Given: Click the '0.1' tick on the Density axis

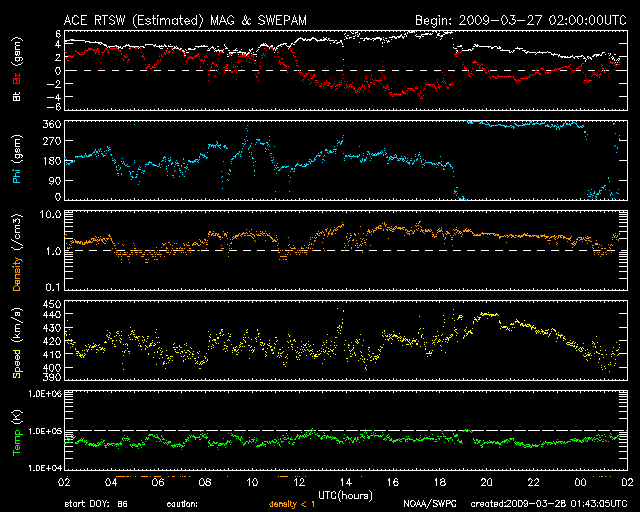Looking at the screenshot, I should coord(53,288).
